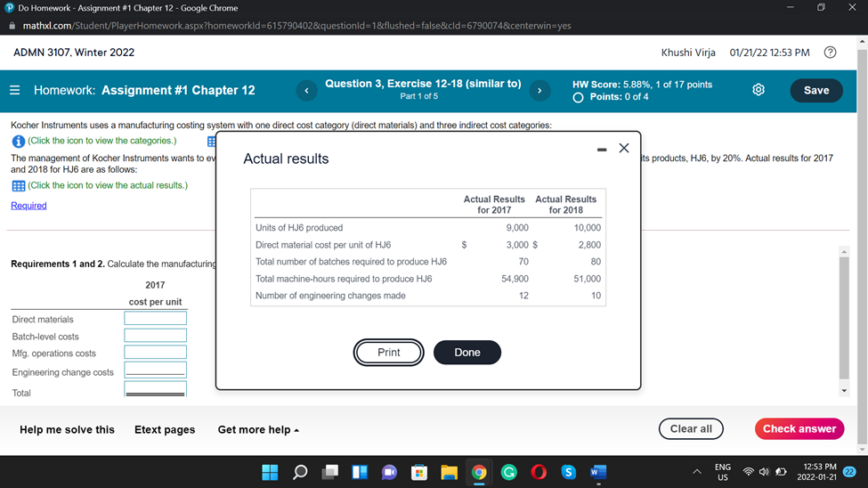Open the settings gear icon
This screenshot has width=868, height=488.
click(758, 90)
